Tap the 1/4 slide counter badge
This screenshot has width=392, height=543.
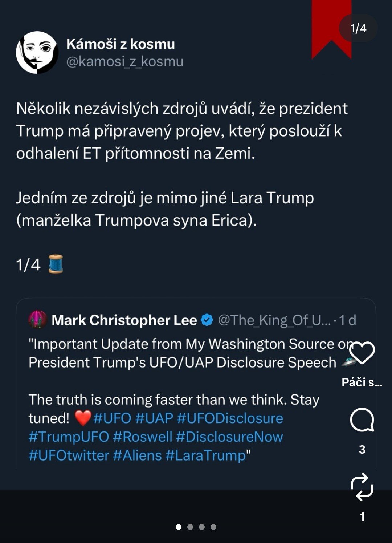tap(358, 28)
